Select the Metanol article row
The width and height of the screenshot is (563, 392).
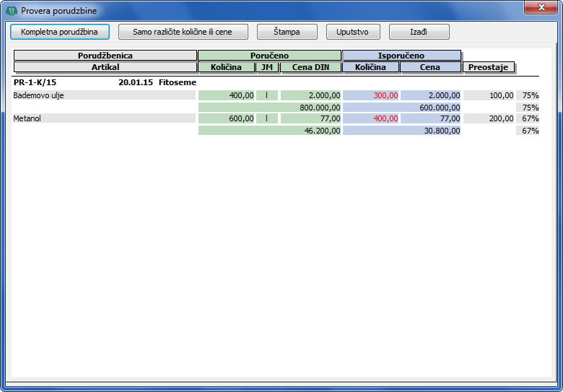(104, 118)
